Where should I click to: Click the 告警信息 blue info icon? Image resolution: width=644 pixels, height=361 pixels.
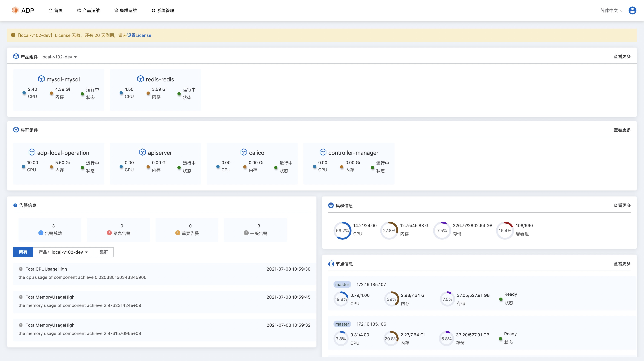15,205
